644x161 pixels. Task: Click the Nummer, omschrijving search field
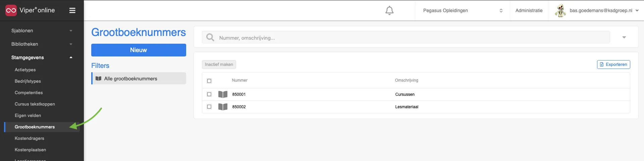pyautogui.click(x=406, y=37)
